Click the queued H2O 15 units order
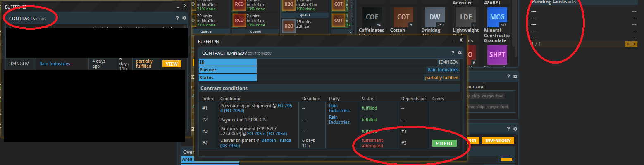Viewport: 644px width, 165px height. pos(305,24)
